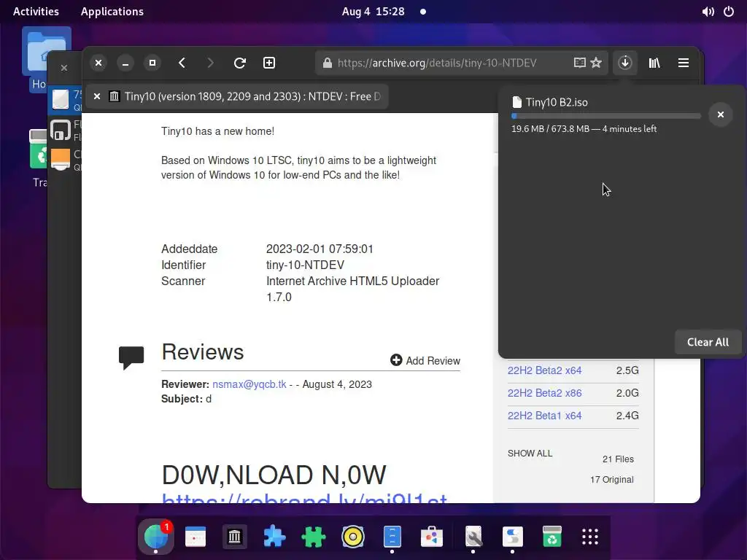
Task: Open the software store bag icon
Action: click(x=432, y=537)
